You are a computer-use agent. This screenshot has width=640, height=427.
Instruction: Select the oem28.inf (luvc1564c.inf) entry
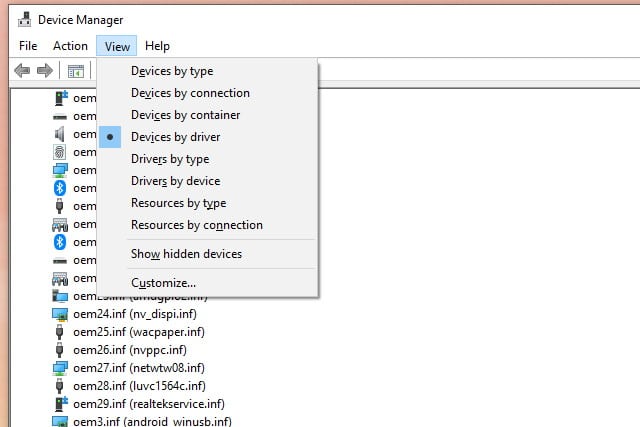pos(139,386)
